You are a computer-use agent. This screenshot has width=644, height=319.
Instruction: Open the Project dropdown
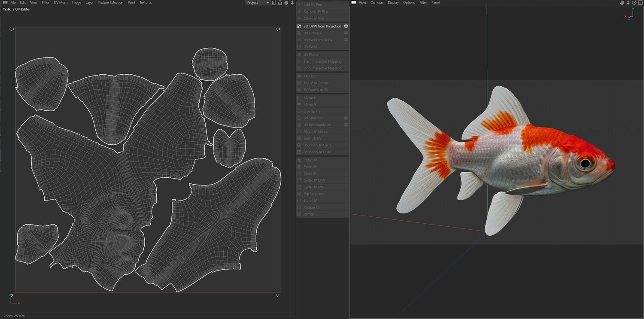click(x=258, y=3)
